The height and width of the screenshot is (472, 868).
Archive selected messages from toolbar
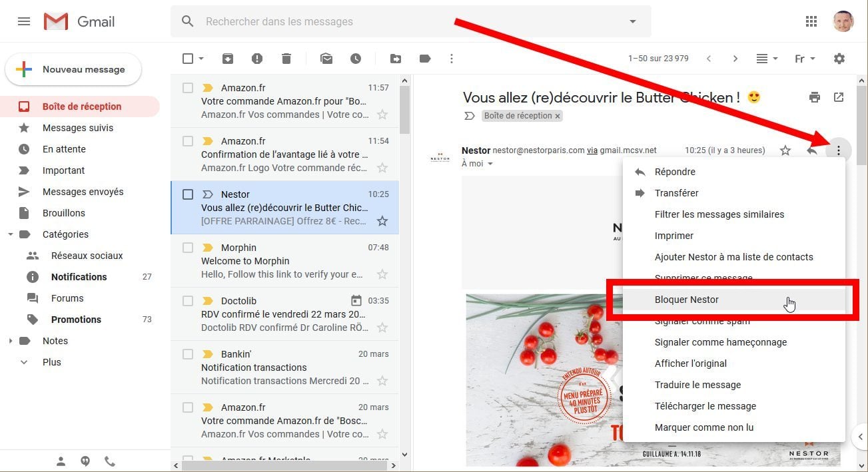coord(228,59)
